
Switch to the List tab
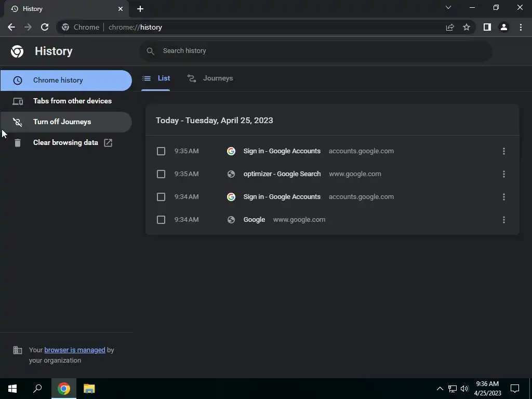(x=156, y=78)
